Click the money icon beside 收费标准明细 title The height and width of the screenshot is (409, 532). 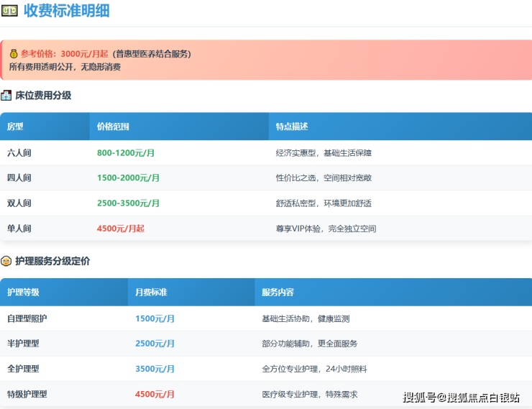[x=11, y=11]
